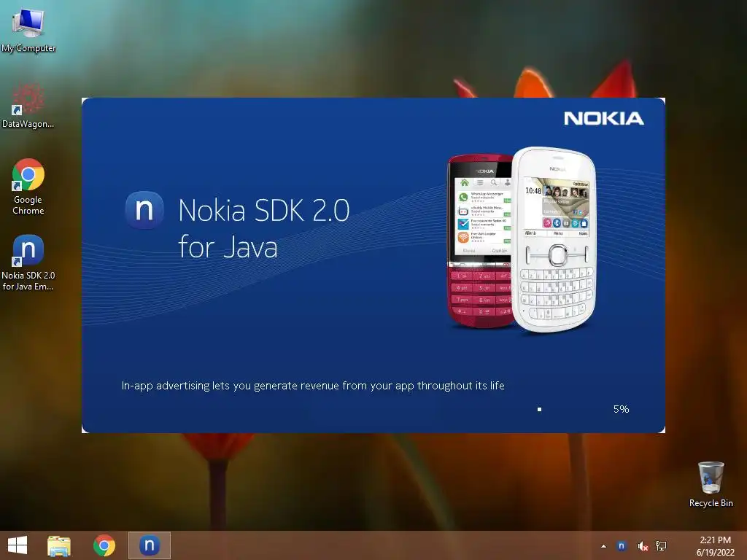Image resolution: width=747 pixels, height=560 pixels.
Task: Launch Chrome from the taskbar
Action: pos(104,545)
